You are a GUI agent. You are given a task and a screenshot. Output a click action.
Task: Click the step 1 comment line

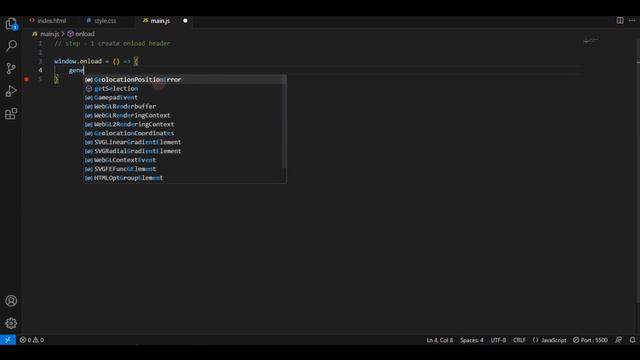pos(112,43)
